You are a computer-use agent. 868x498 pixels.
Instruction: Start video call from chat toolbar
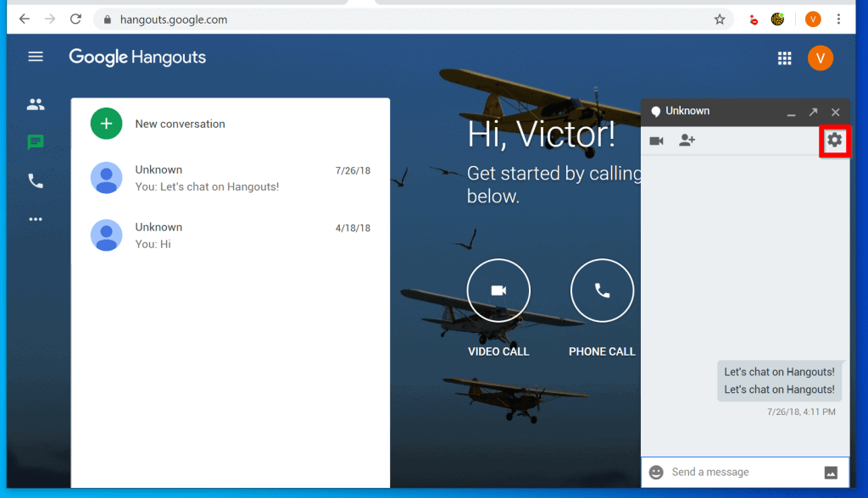657,141
